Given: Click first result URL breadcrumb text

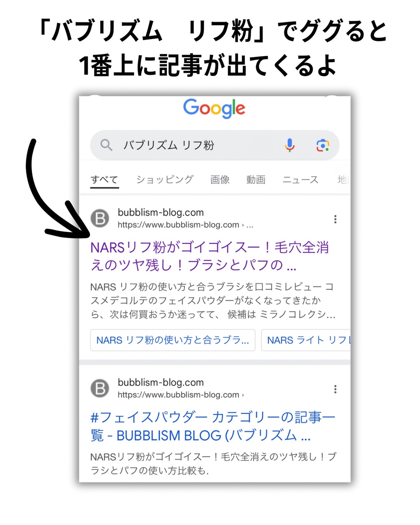Looking at the screenshot, I should click(x=185, y=225).
